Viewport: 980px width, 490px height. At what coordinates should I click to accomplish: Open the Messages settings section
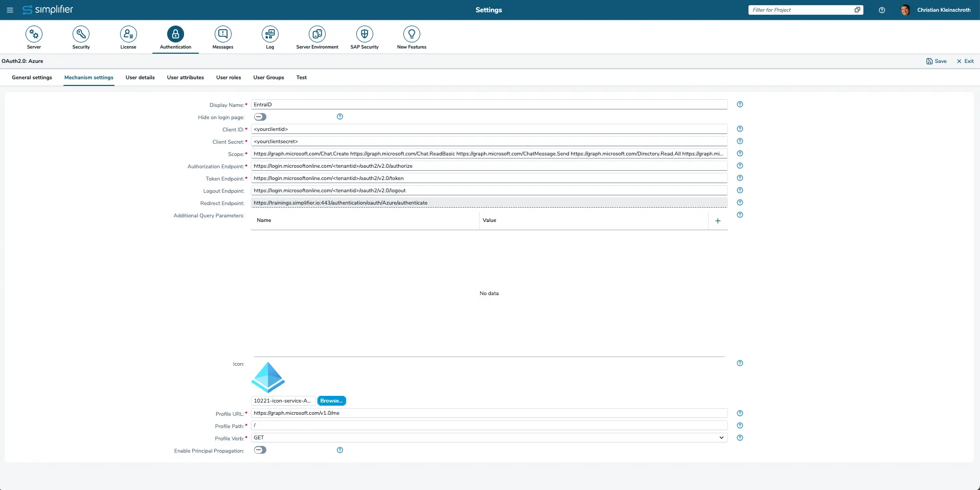pos(222,37)
